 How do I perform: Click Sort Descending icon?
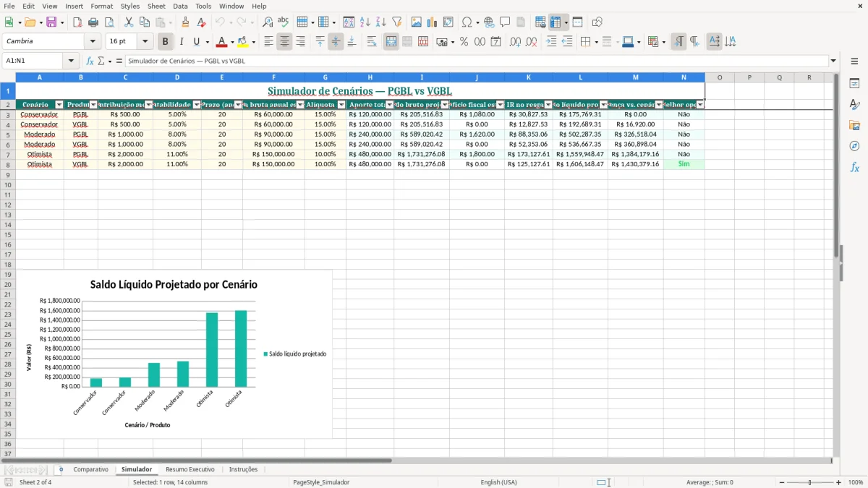pos(381,22)
